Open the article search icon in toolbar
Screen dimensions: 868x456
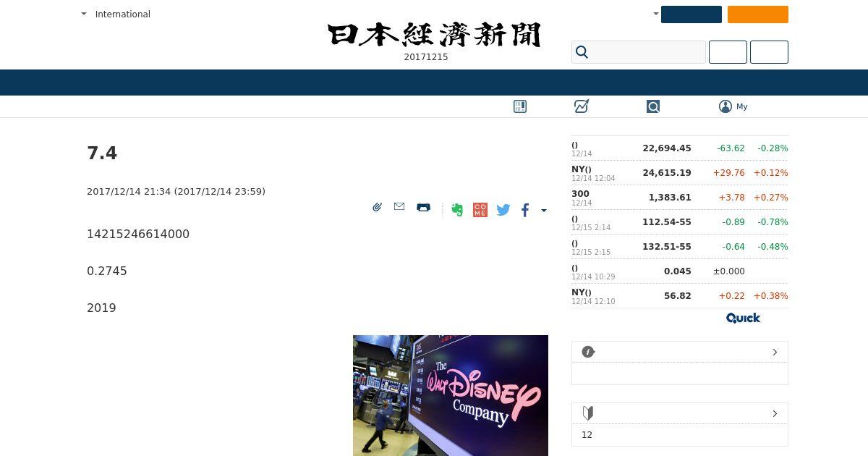pos(653,106)
